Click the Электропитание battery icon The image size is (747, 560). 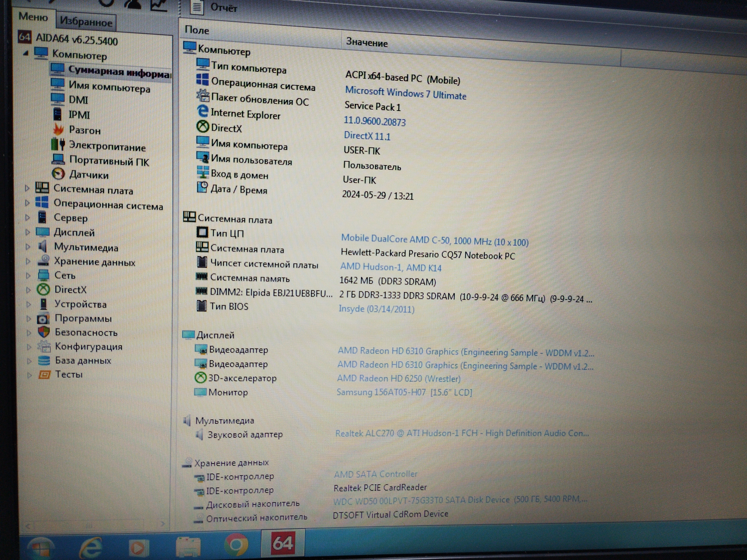58,144
